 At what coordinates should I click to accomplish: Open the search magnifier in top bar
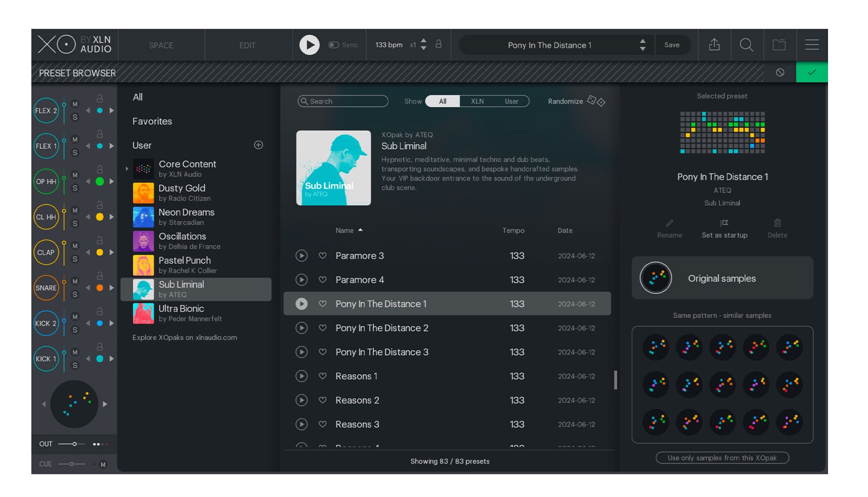click(x=746, y=45)
